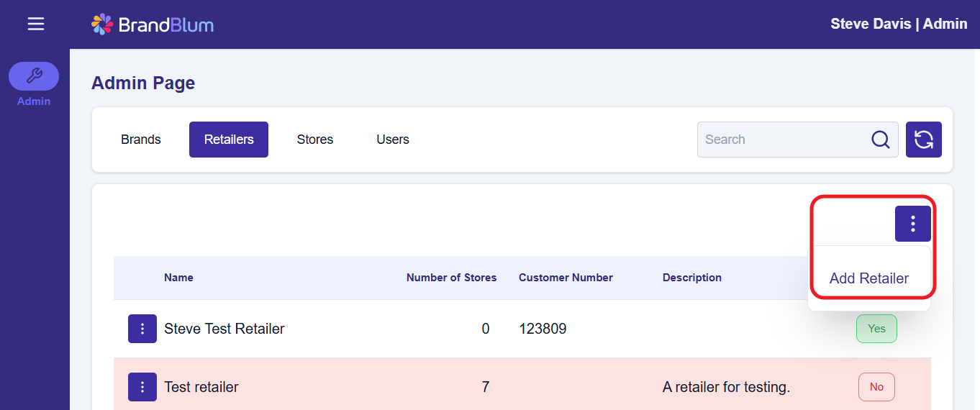Click Steve Davis | Admin user label
Screen dimensions: 980x410
pos(899,24)
